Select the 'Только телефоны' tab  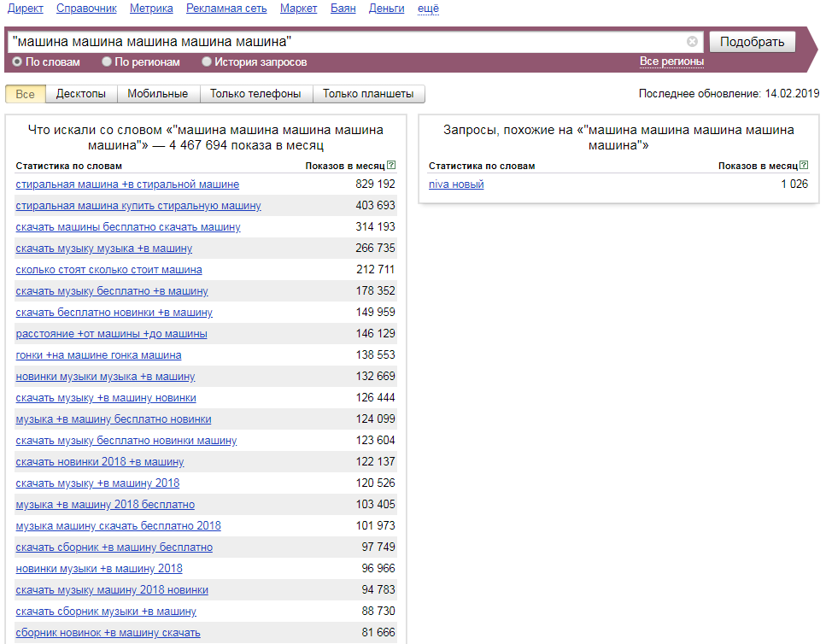pos(255,94)
